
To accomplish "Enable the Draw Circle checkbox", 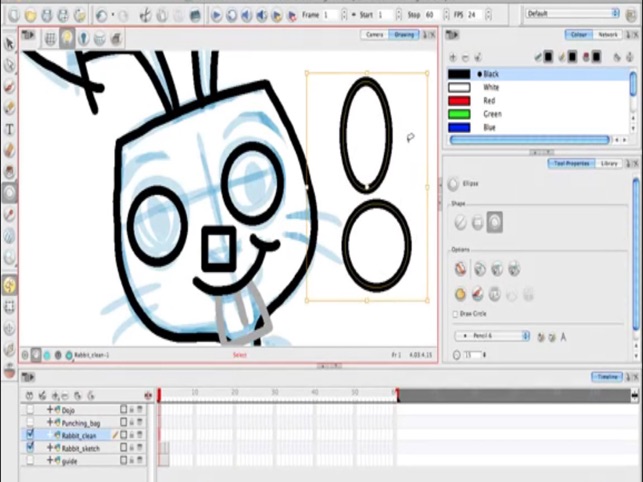I will (455, 314).
